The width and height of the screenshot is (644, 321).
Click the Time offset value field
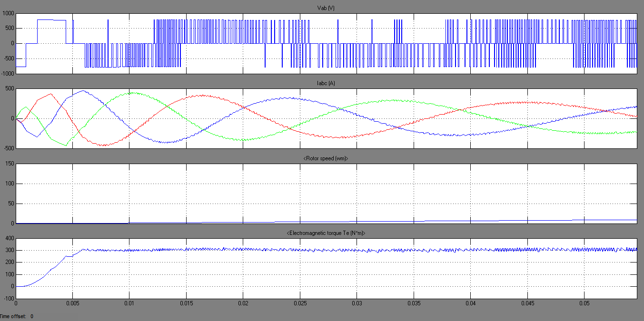pyautogui.click(x=31, y=315)
